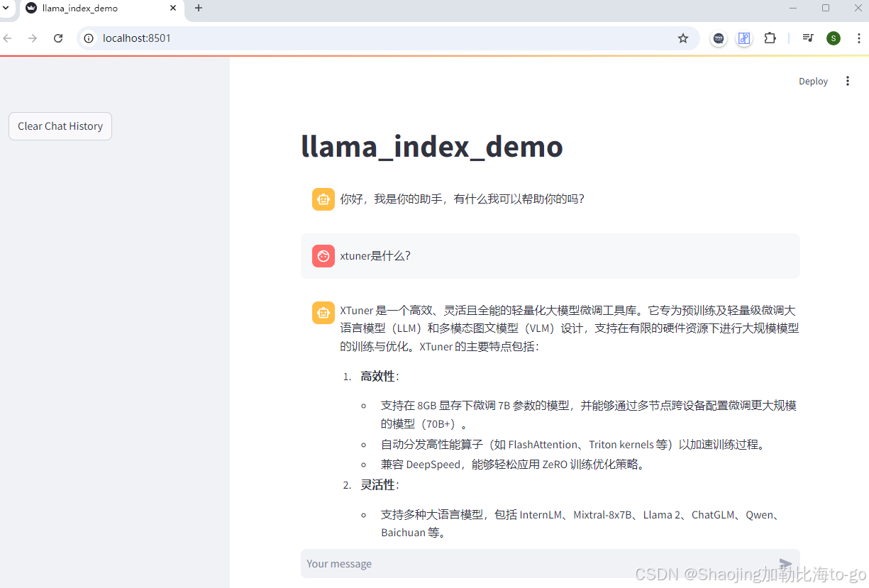Click the reload page icon
Viewport: 869px width, 588px height.
[x=58, y=38]
